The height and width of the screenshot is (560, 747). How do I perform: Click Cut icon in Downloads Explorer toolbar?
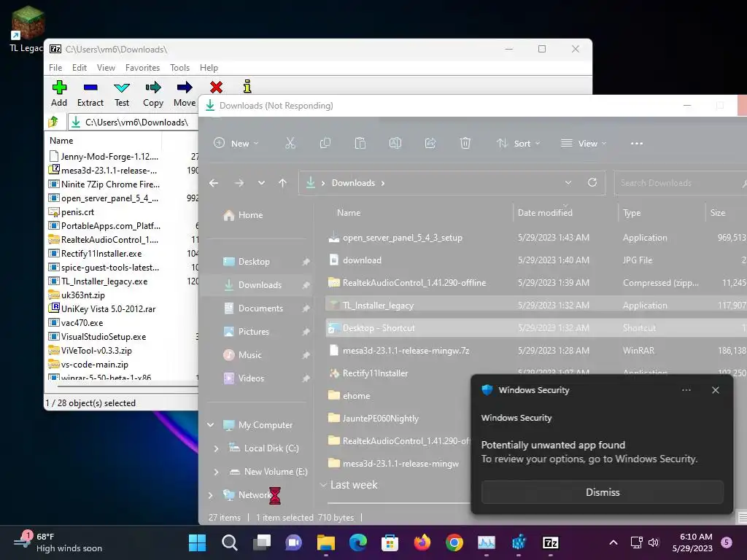pyautogui.click(x=290, y=144)
